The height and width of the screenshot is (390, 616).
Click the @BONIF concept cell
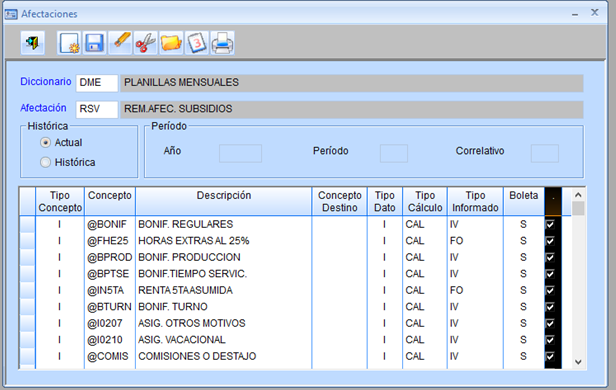(x=110, y=224)
